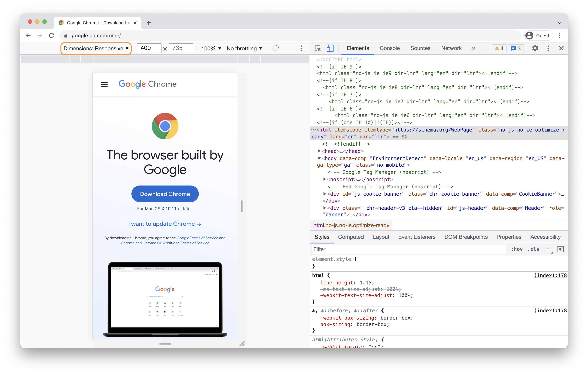Click the Console panel tab
The image size is (588, 375).
pyautogui.click(x=390, y=48)
